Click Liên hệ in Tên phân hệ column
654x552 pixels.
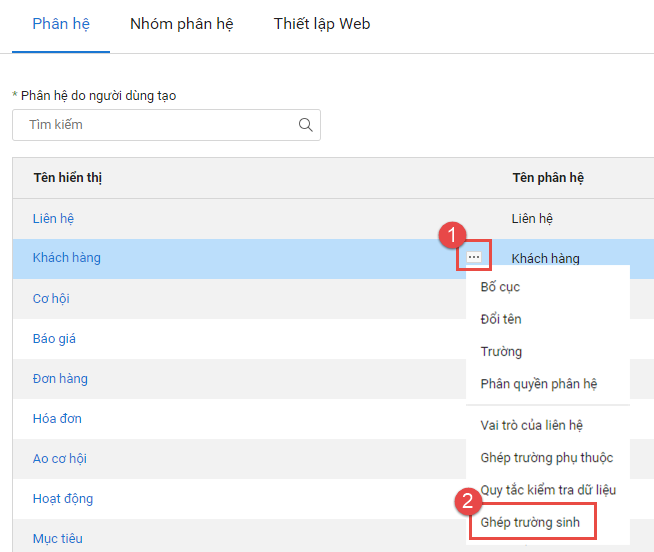point(532,218)
